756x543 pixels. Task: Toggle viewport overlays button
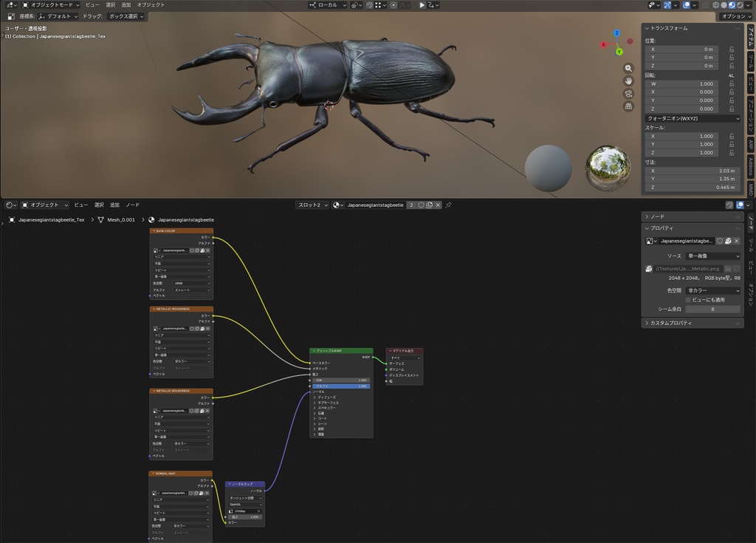(x=686, y=5)
